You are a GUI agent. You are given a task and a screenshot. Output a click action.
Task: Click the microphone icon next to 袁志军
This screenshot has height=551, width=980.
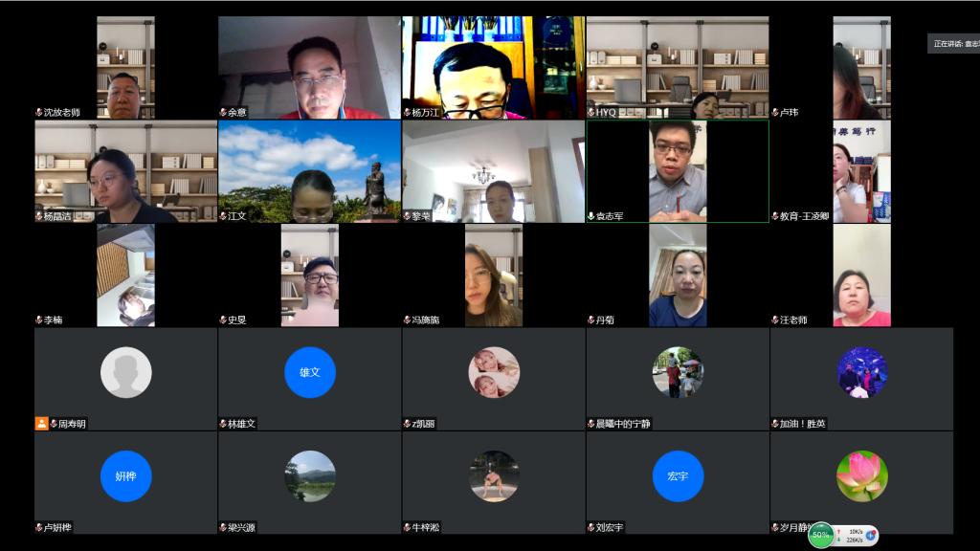click(591, 216)
